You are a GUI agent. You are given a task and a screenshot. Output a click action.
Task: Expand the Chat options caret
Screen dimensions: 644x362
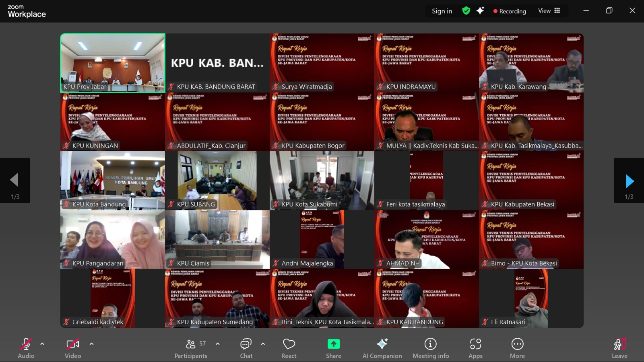point(263,344)
